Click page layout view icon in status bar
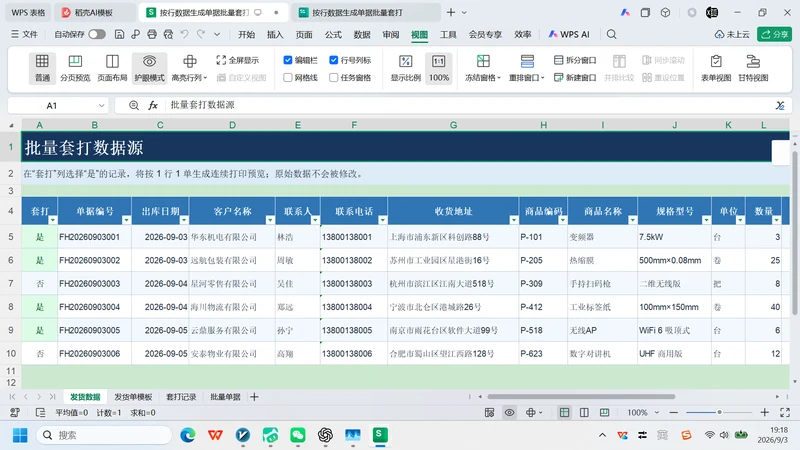The image size is (800, 450). click(x=584, y=412)
